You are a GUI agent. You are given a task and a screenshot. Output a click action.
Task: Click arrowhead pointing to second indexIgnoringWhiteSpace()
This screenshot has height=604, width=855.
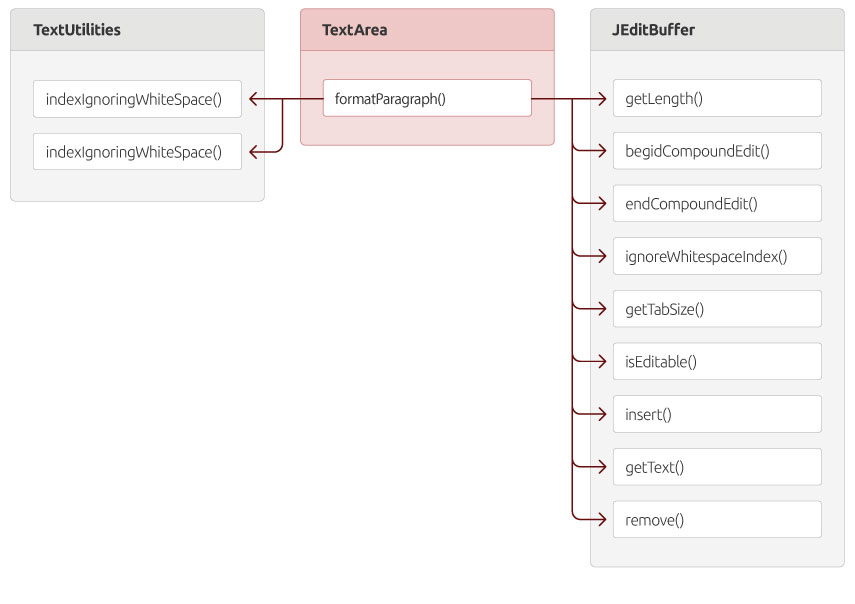[x=254, y=152]
